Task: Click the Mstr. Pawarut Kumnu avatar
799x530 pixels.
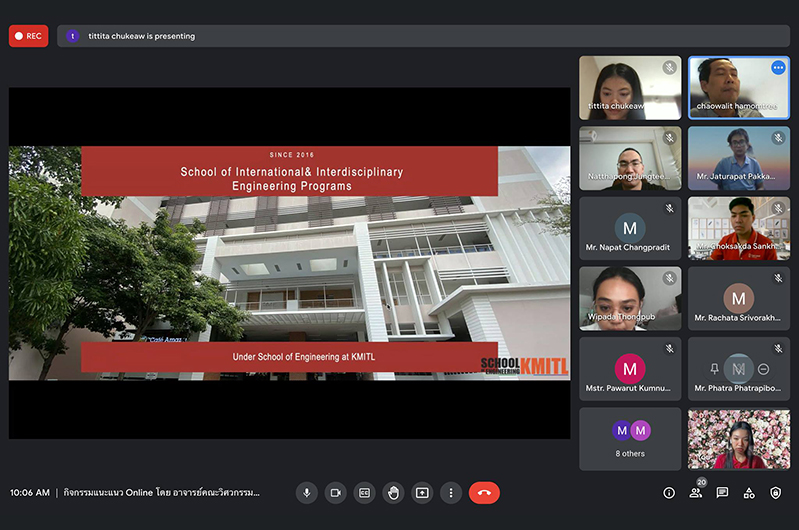Action: [630, 368]
